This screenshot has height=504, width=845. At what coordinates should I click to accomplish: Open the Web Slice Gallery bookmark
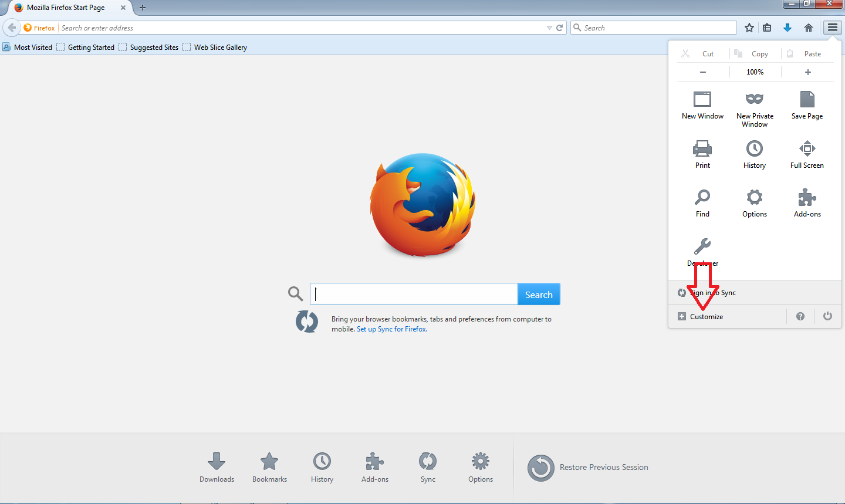pos(215,47)
